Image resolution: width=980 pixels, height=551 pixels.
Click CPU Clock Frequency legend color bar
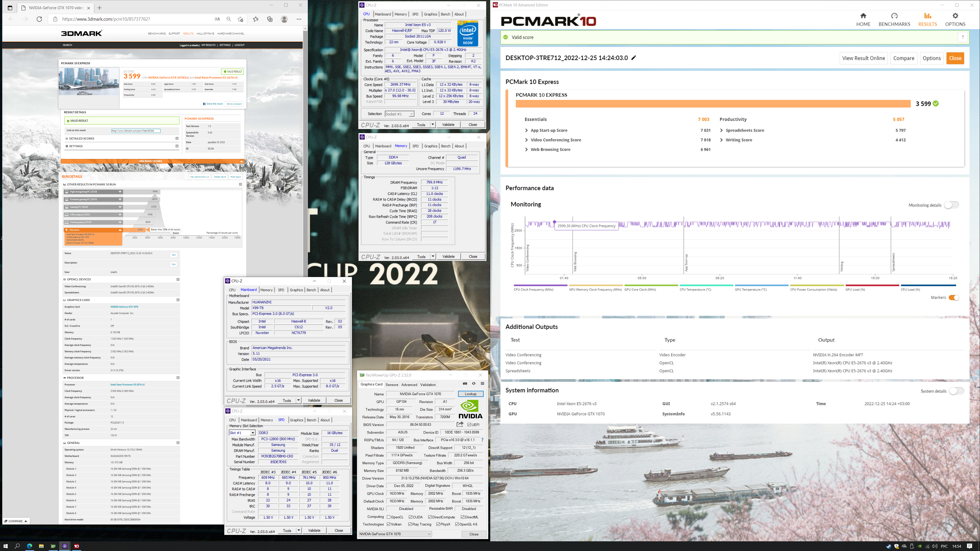(x=540, y=285)
